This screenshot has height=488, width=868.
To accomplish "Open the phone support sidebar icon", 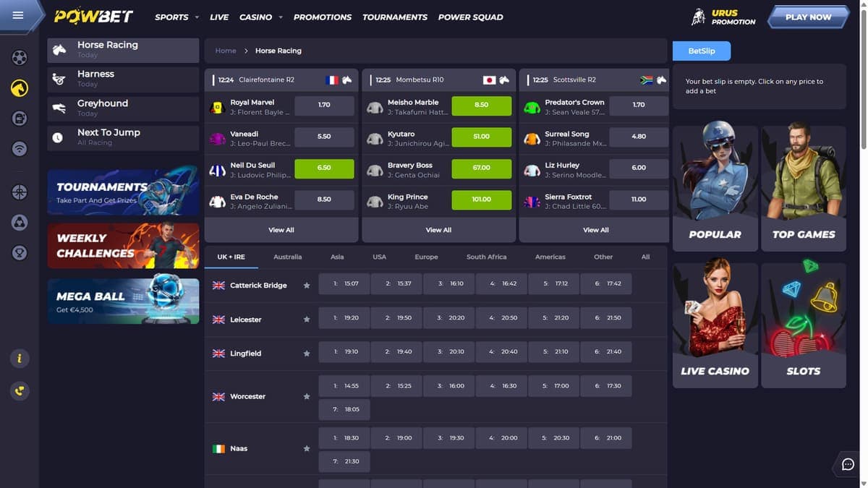I will coord(20,391).
